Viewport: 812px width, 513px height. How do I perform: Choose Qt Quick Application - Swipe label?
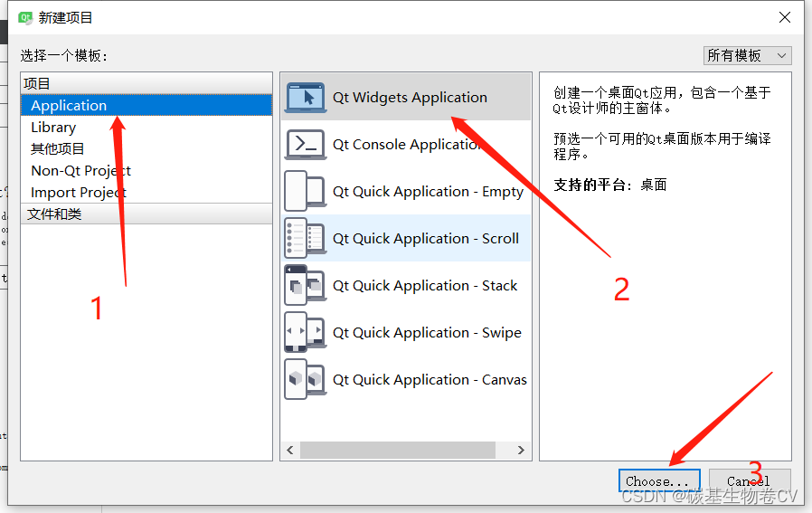point(427,333)
